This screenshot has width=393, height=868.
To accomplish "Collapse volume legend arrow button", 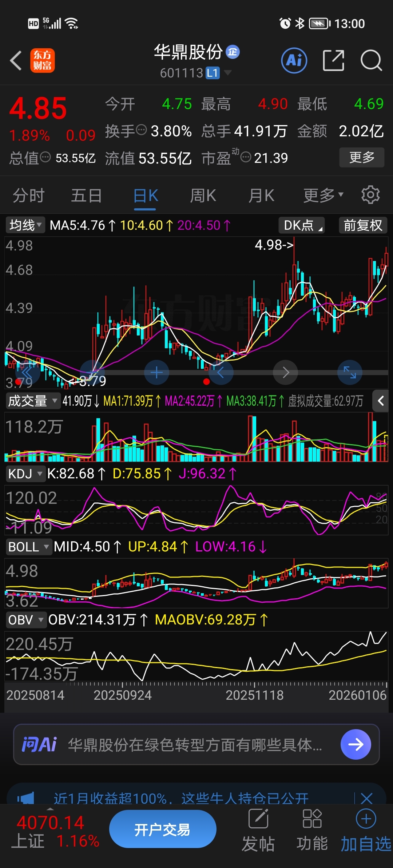I will 381,401.
